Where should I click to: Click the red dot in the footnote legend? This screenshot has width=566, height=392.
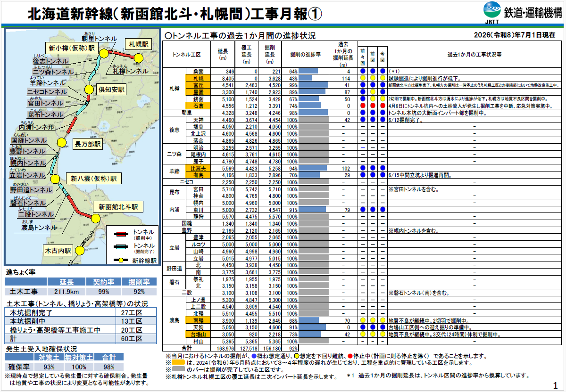(350, 356)
